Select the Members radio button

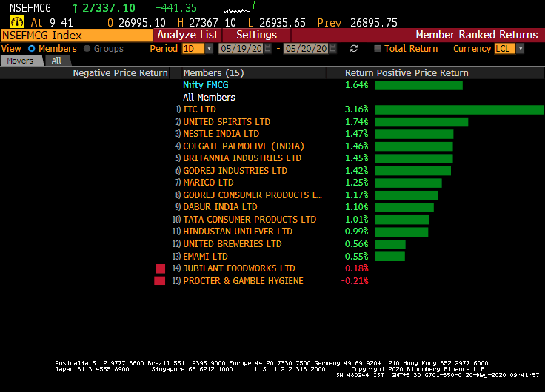point(31,49)
